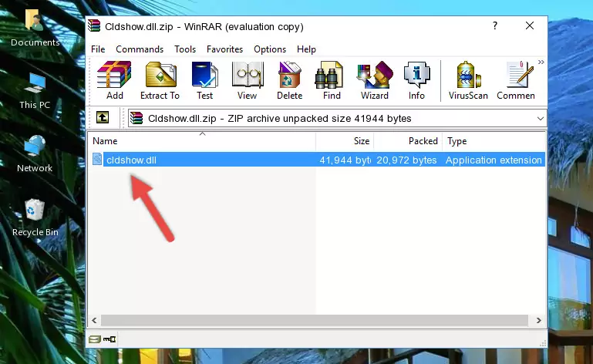Close the WinRAR window

point(530,25)
